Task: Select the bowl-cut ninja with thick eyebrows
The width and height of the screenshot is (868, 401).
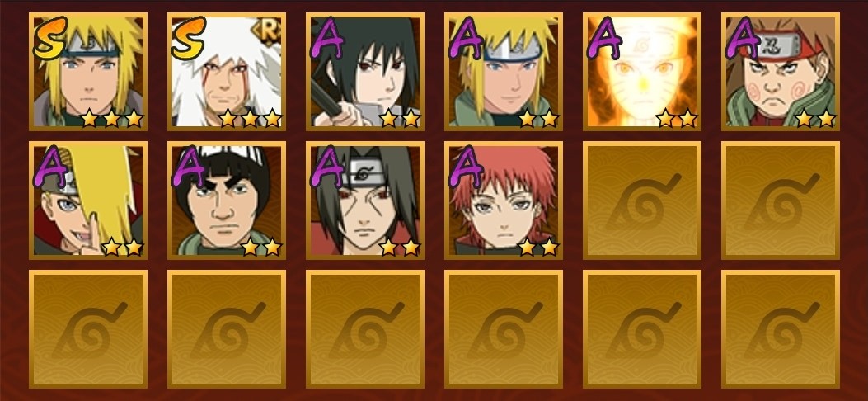Action: click(227, 200)
